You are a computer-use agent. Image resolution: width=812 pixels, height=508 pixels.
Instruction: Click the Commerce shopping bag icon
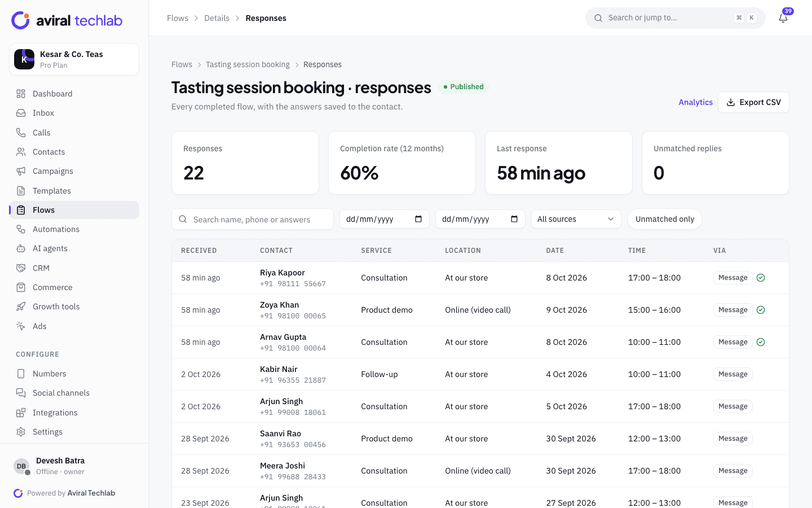pyautogui.click(x=21, y=287)
